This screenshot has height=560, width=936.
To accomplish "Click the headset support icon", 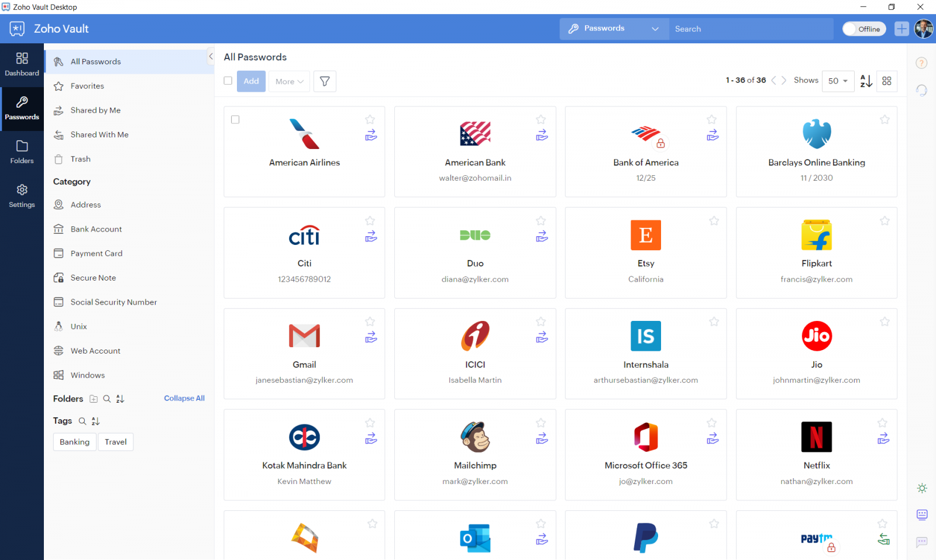I will (921, 90).
